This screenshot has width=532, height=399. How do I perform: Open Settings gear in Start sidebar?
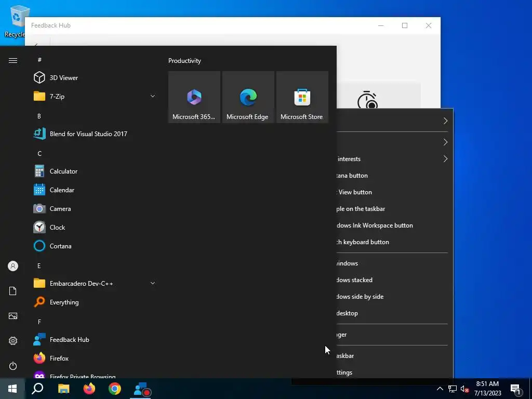tap(13, 341)
